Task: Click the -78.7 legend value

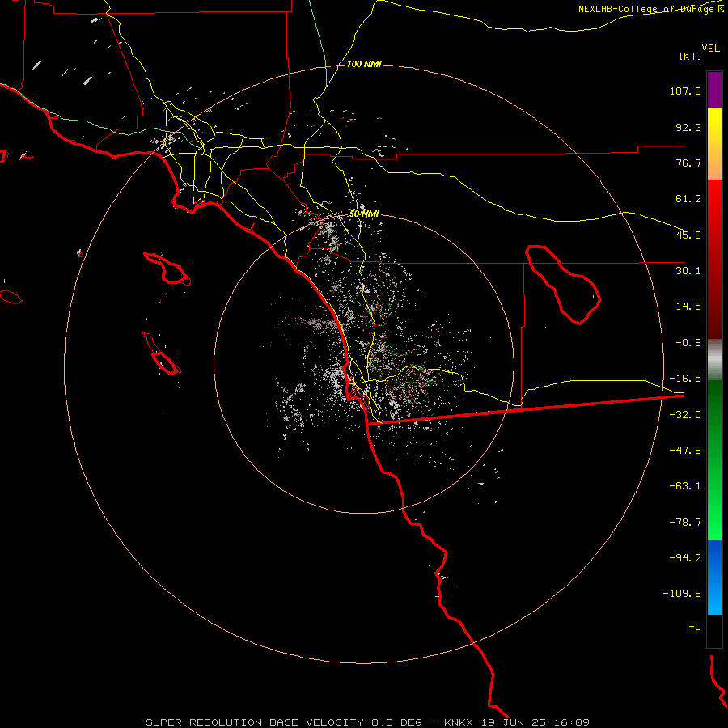Action: point(685,523)
